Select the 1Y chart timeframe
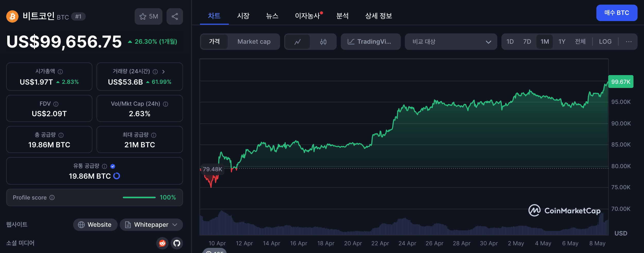Screen dimensions: 644x253 click(562, 41)
